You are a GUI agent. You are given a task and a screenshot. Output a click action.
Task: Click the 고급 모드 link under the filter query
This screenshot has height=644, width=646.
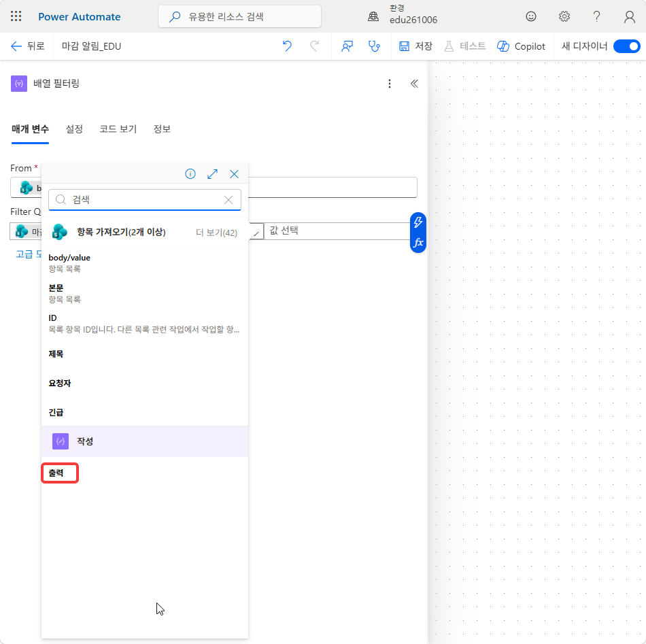29,254
